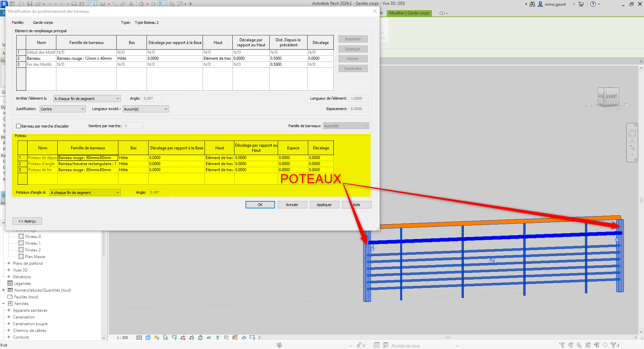The height and width of the screenshot is (349, 644).
Task: Click the Appliquer button
Action: [325, 205]
